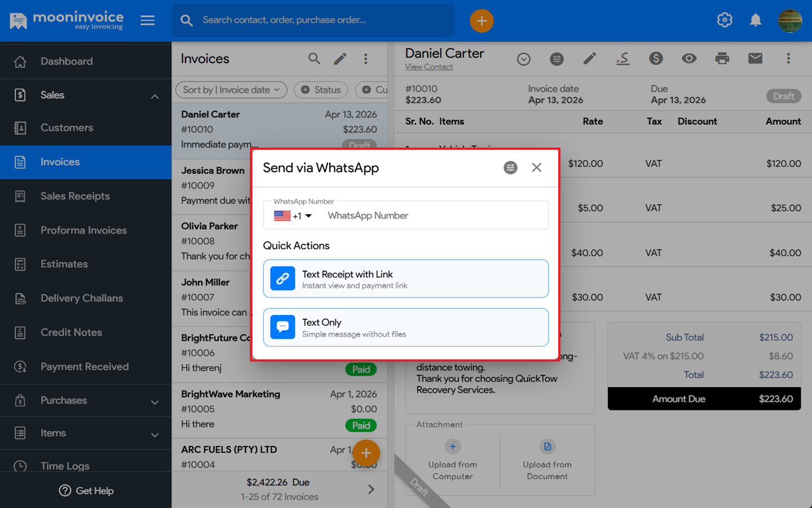812x508 pixels.
Task: Choose Text Receipt with Link action
Action: (x=405, y=279)
